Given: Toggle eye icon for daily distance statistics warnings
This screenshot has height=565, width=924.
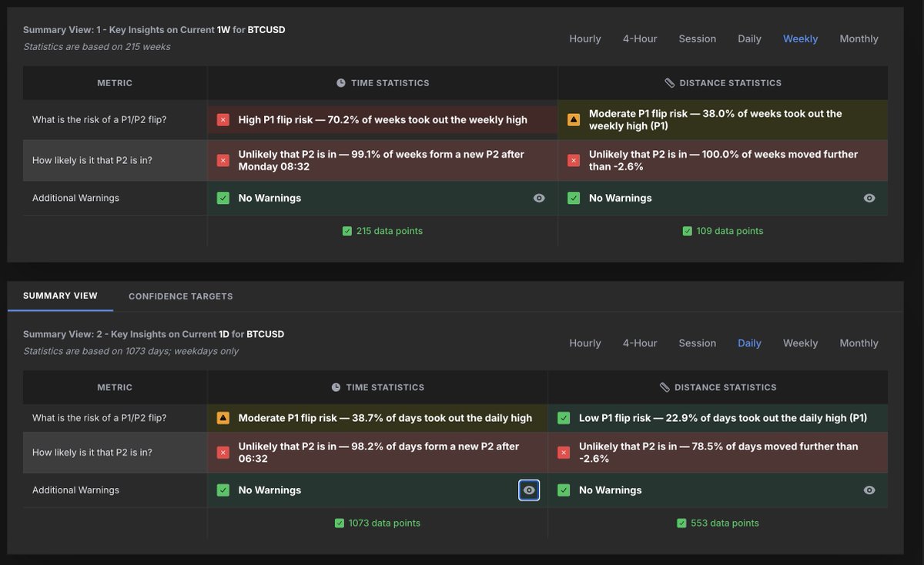Looking at the screenshot, I should click(x=869, y=490).
